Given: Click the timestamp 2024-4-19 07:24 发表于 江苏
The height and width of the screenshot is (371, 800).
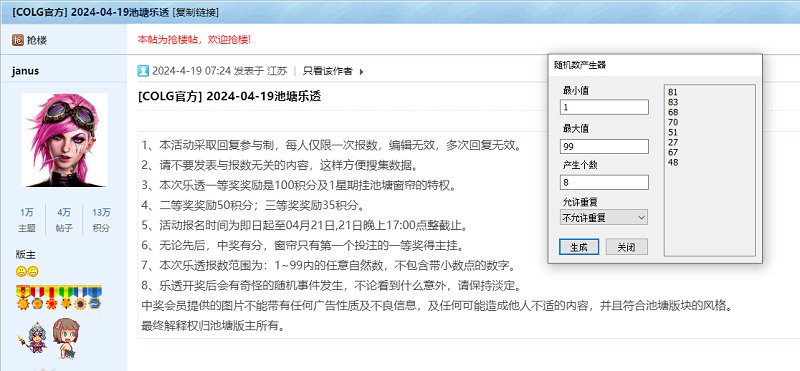Looking at the screenshot, I should tap(219, 71).
